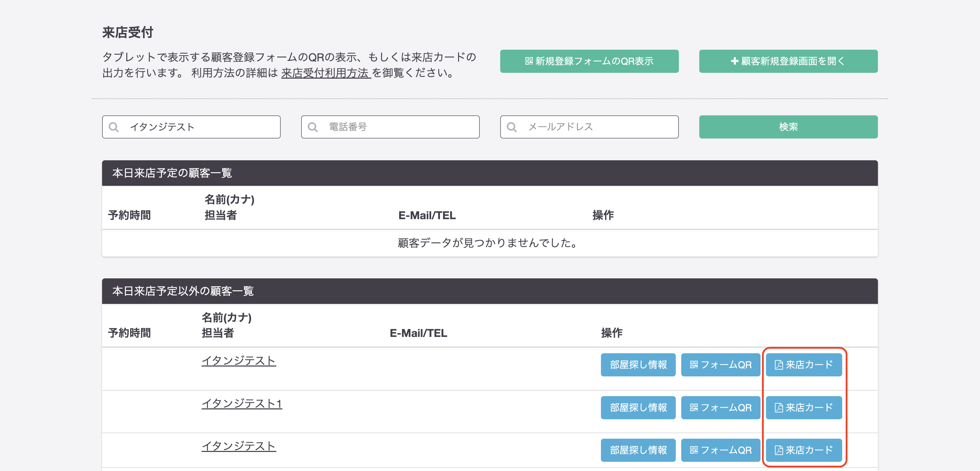Click 部屋探し情報 in イタンジテスト1 row
This screenshot has width=980, height=471.
point(638,407)
